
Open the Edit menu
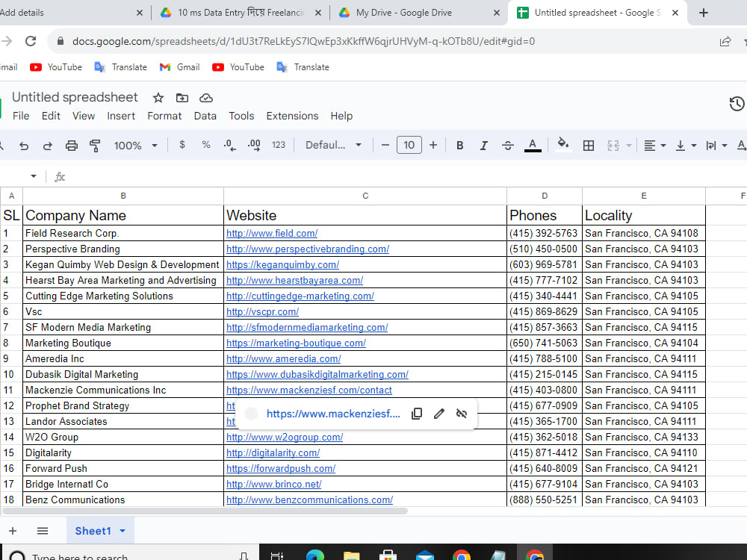coord(51,116)
